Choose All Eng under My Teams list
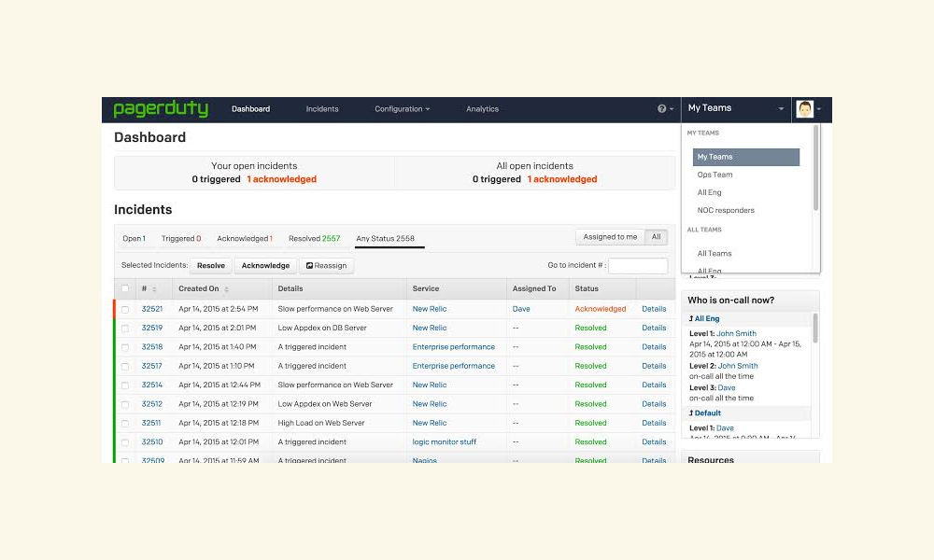The height and width of the screenshot is (560, 934). pyautogui.click(x=710, y=192)
